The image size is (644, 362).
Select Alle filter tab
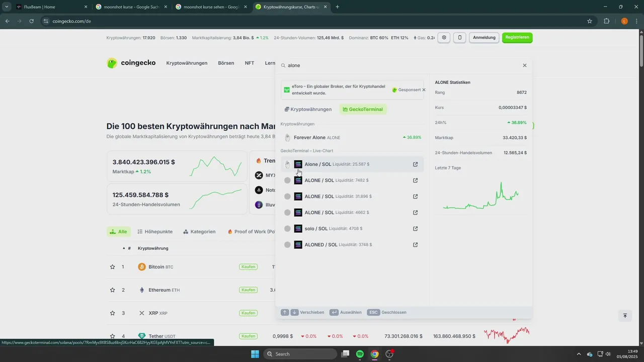click(119, 232)
